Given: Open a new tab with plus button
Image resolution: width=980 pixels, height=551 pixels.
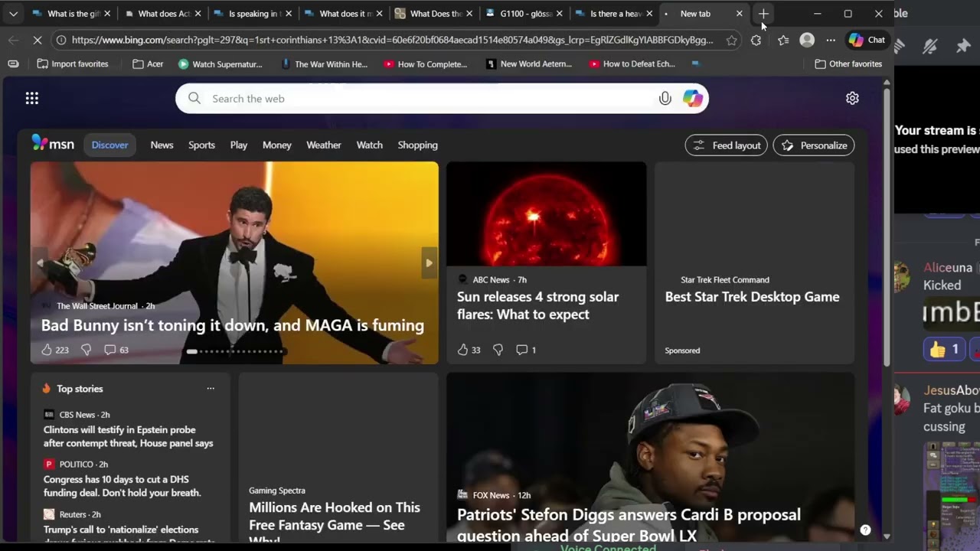Looking at the screenshot, I should (x=763, y=14).
